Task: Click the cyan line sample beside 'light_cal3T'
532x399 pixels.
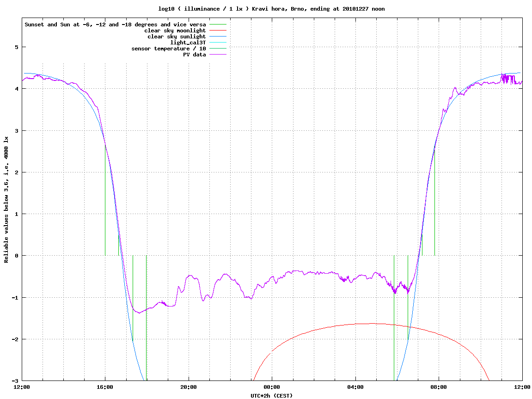Action: 218,43
